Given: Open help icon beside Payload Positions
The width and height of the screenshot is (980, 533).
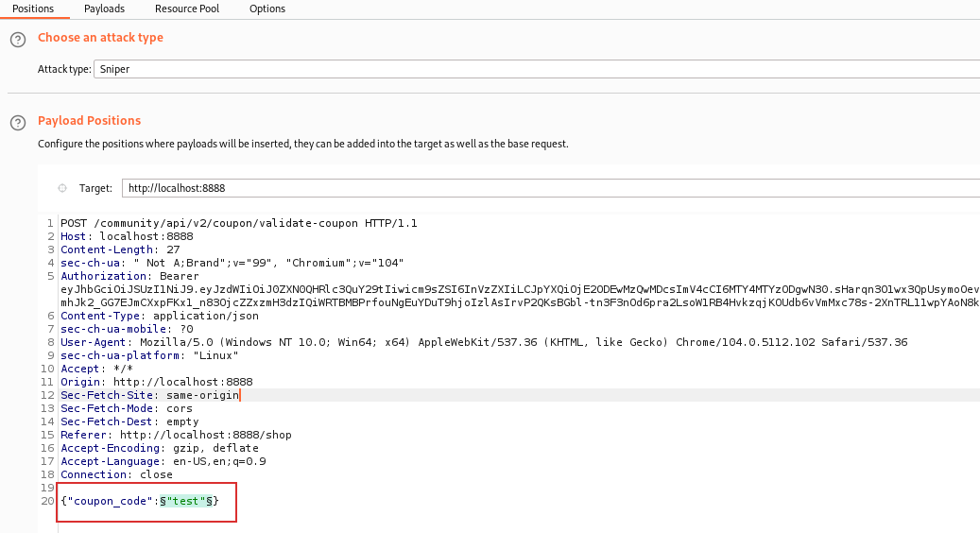Looking at the screenshot, I should point(17,123).
